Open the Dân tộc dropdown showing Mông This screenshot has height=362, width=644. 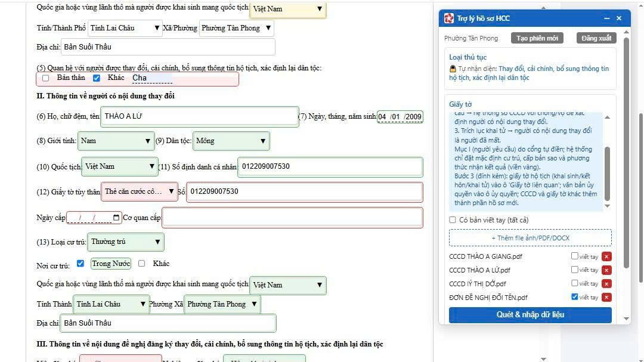pos(231,141)
